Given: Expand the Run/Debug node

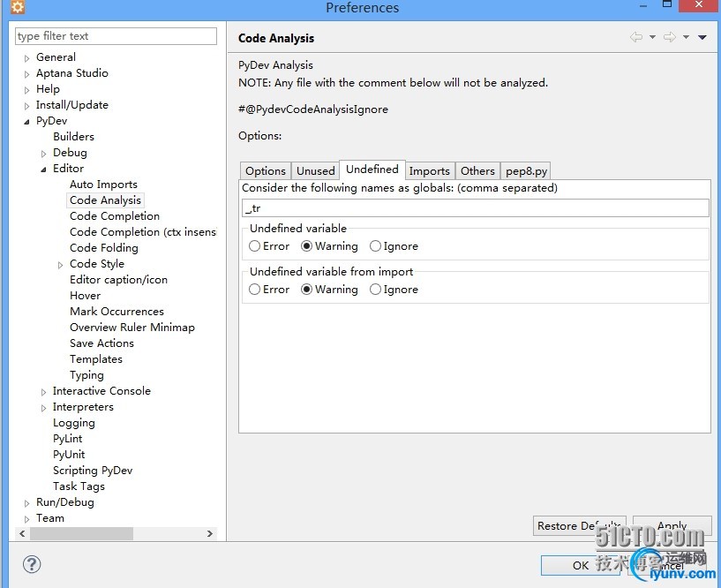Looking at the screenshot, I should click(26, 503).
